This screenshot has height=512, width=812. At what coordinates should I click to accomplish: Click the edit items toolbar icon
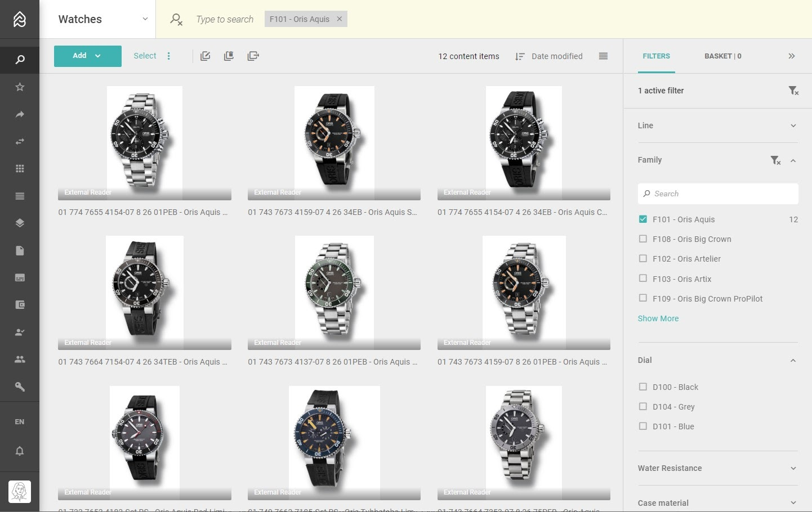pos(206,56)
